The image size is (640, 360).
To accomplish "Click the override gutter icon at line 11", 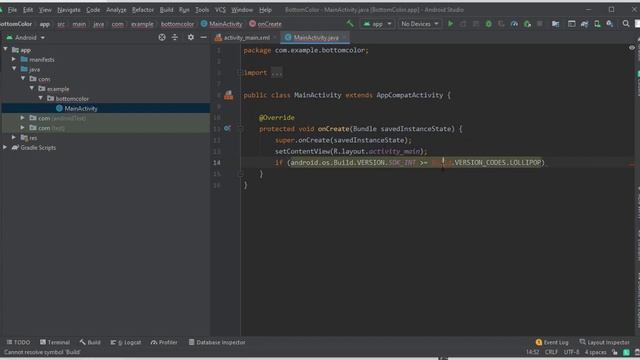I will click(227, 129).
